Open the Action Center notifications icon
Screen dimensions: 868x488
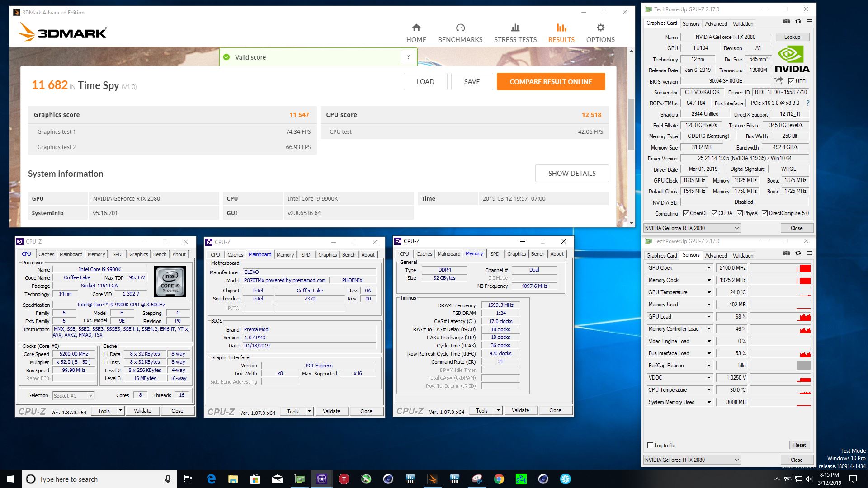pyautogui.click(x=853, y=479)
